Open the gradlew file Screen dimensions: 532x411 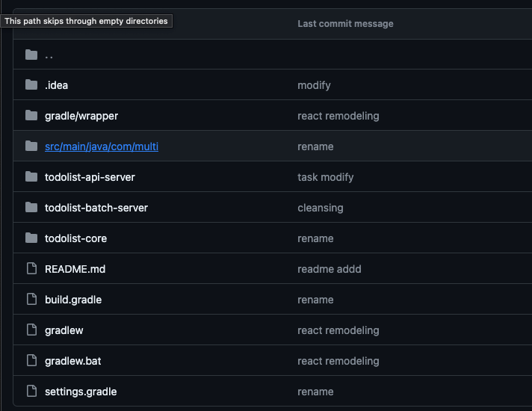pyautogui.click(x=64, y=330)
